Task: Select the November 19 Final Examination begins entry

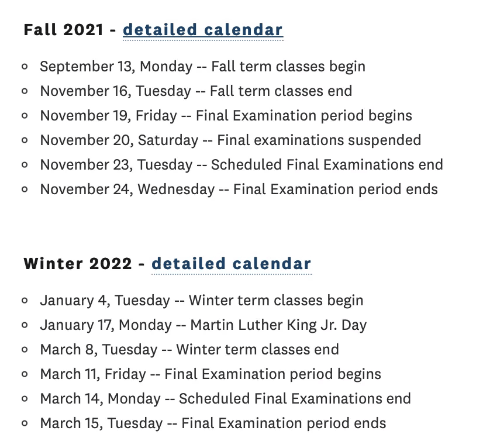Action: click(x=226, y=116)
